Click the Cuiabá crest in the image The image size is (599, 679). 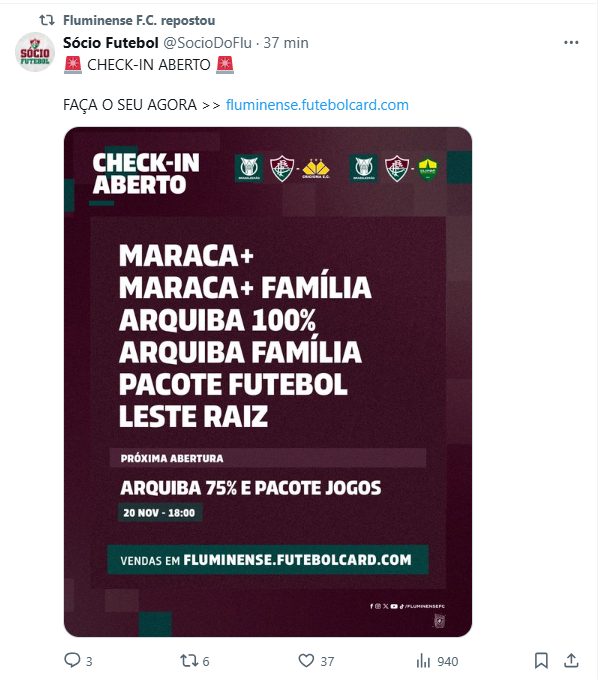(428, 168)
